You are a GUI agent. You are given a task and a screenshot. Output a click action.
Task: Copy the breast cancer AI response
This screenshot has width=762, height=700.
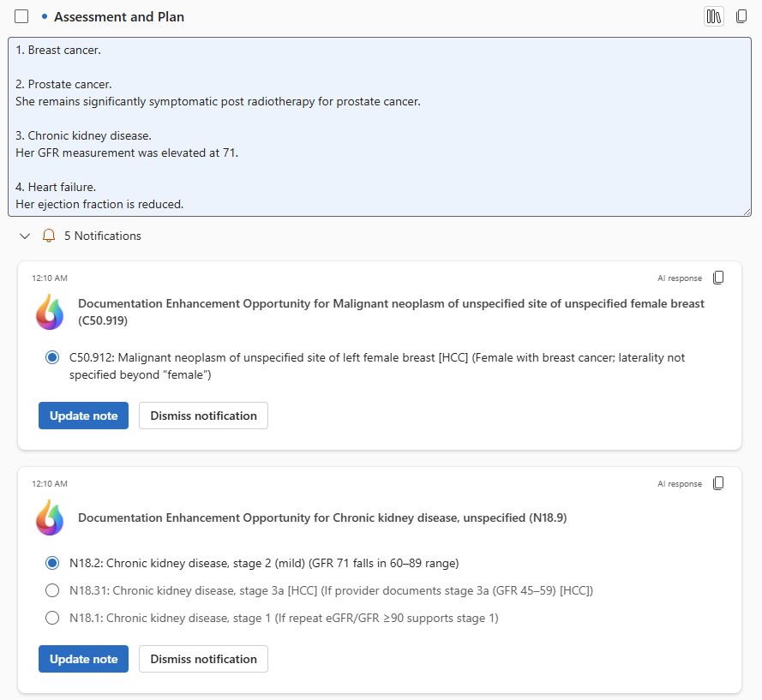point(718,278)
